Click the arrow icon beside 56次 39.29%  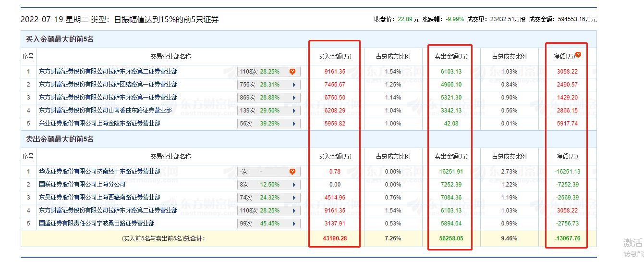point(293,124)
